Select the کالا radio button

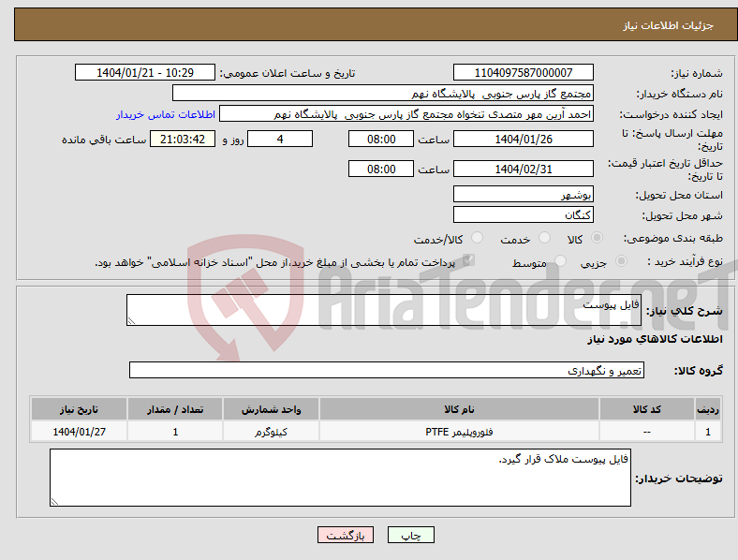597,238
